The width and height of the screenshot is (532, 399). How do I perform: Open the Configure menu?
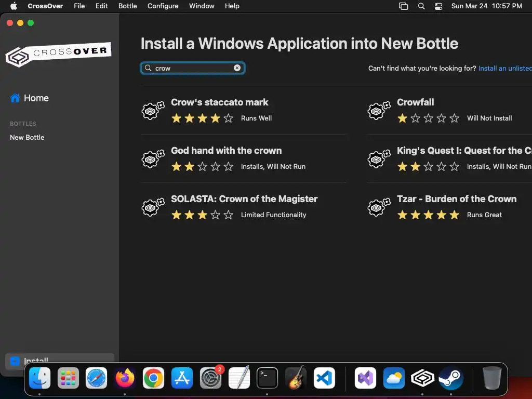coord(163,6)
